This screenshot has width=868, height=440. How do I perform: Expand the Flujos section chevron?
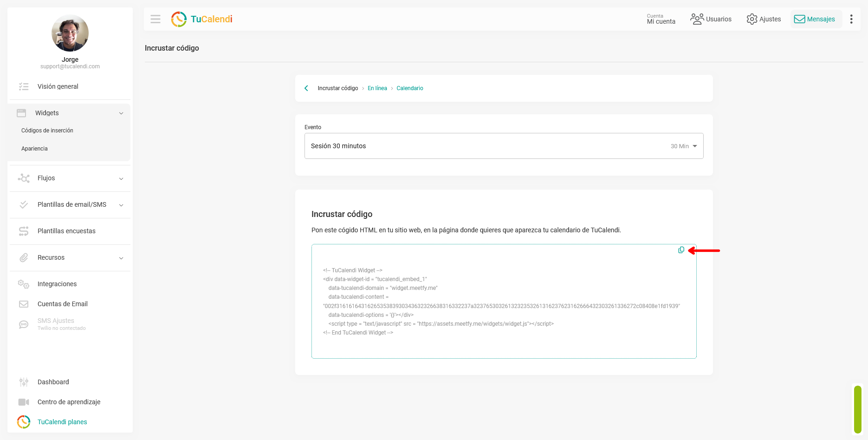[x=121, y=178]
